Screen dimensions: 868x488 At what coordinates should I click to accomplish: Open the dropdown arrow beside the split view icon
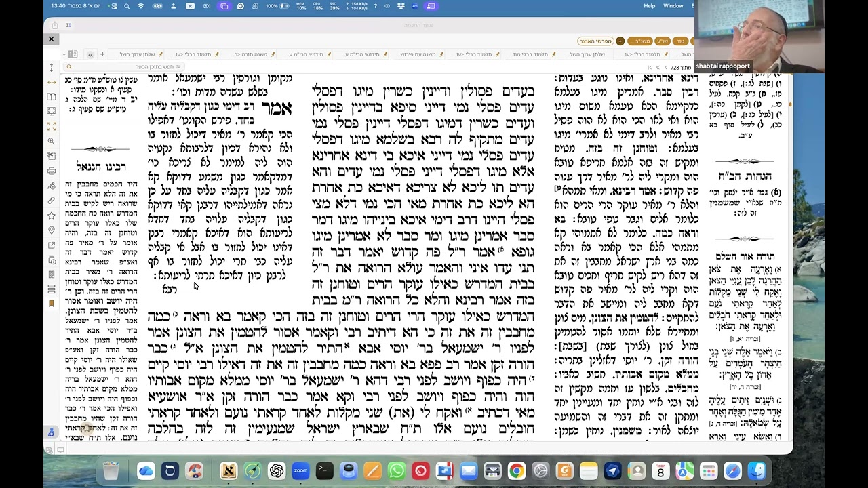tap(64, 54)
